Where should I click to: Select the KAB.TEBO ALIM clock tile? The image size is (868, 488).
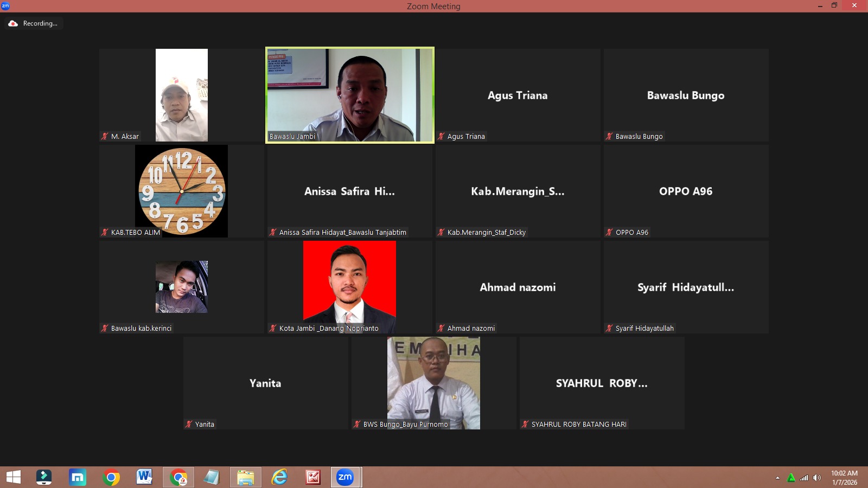pyautogui.click(x=181, y=191)
